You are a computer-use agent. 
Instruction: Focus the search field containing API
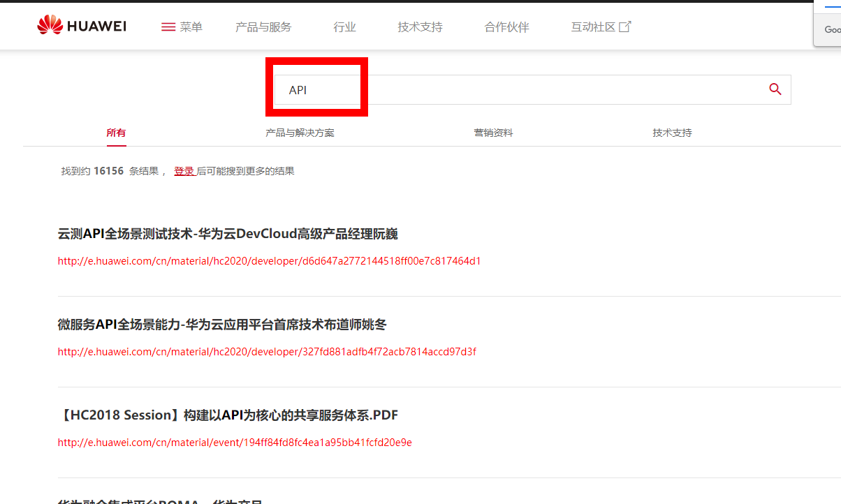(532, 90)
